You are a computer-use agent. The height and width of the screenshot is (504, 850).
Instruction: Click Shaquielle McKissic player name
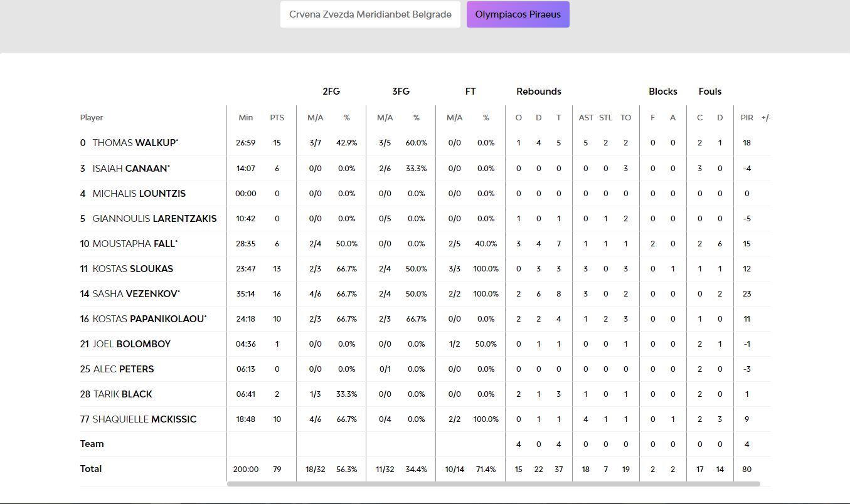144,419
